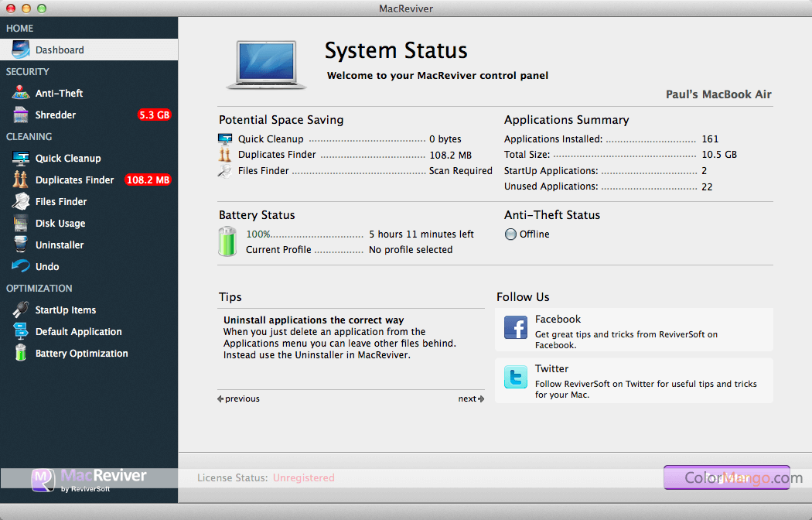The width and height of the screenshot is (812, 520).
Task: Open the Twitter follow link
Action: [634, 380]
